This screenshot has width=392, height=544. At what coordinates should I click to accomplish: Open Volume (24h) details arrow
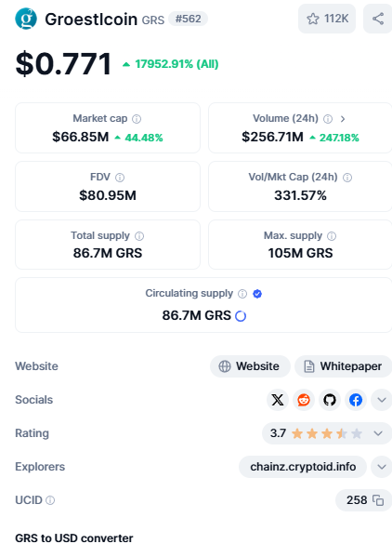click(343, 119)
